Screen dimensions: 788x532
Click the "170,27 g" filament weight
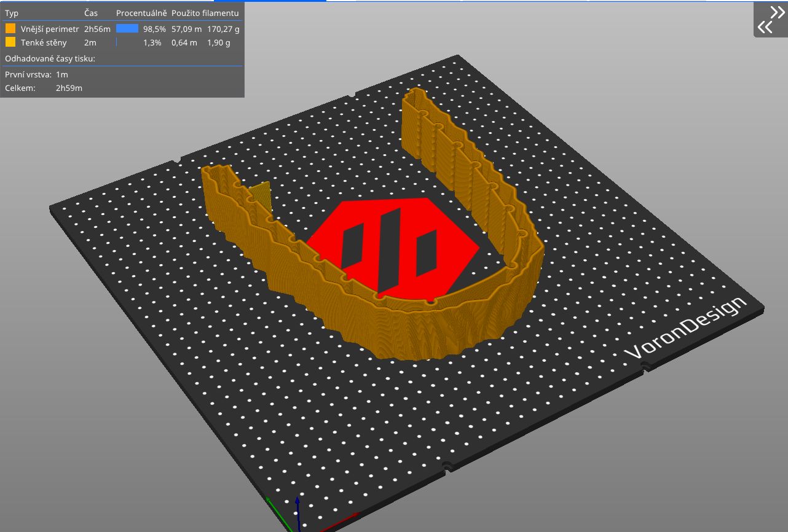point(223,29)
